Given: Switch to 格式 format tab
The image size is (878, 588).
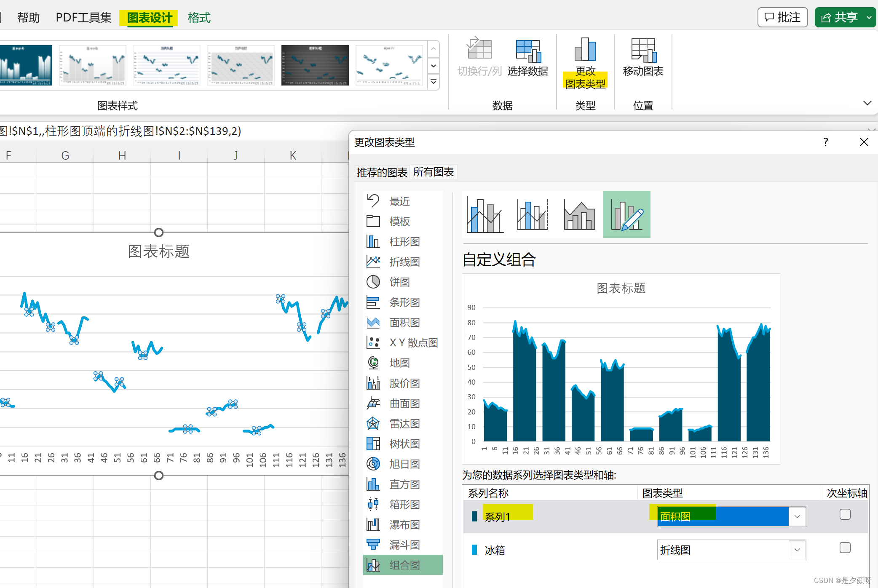Looking at the screenshot, I should pyautogui.click(x=199, y=18).
